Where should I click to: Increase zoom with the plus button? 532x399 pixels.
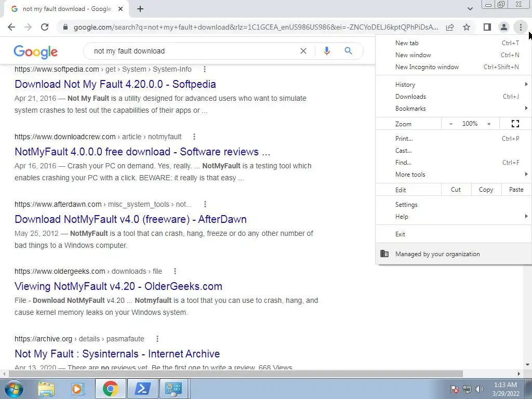489,124
